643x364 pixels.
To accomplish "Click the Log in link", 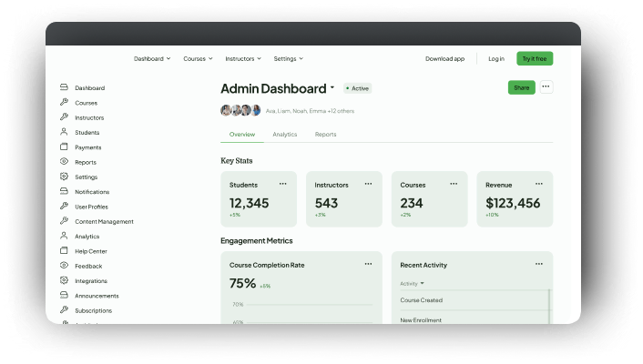I will pos(496,59).
